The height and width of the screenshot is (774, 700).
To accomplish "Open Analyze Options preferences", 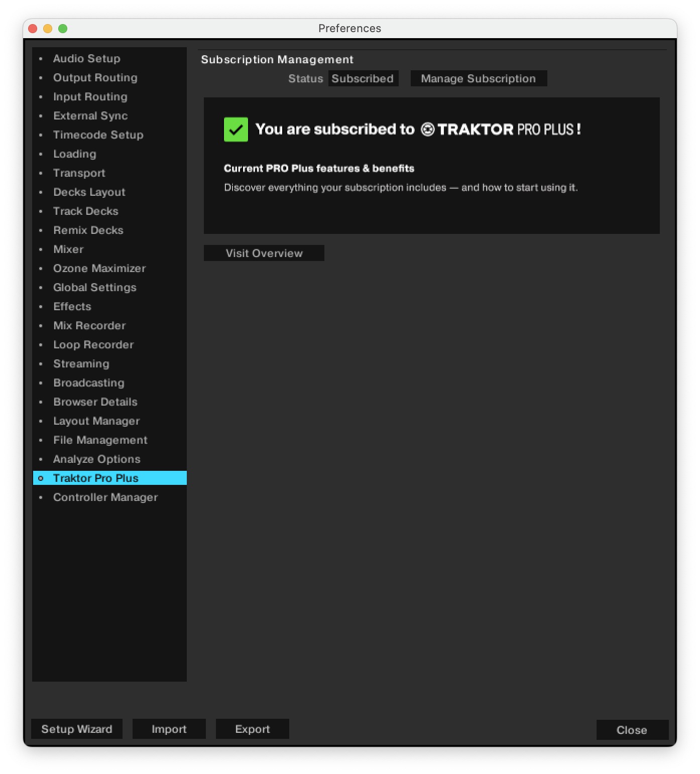I will [x=96, y=459].
